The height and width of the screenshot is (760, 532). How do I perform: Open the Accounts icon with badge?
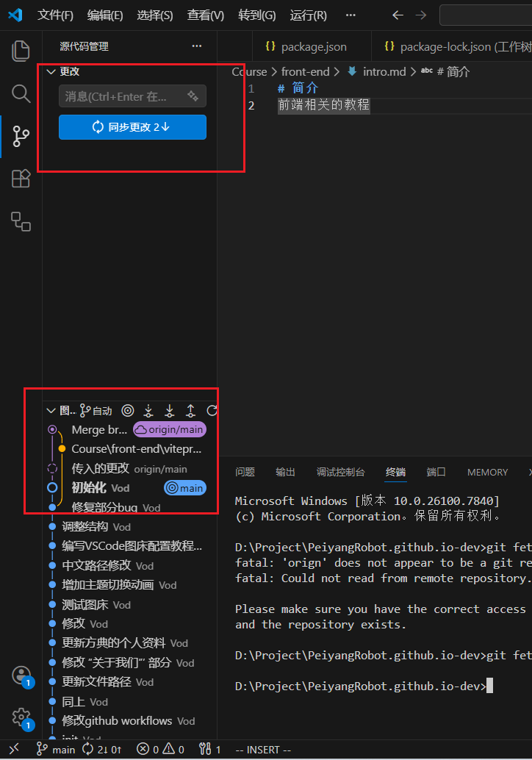(22, 675)
